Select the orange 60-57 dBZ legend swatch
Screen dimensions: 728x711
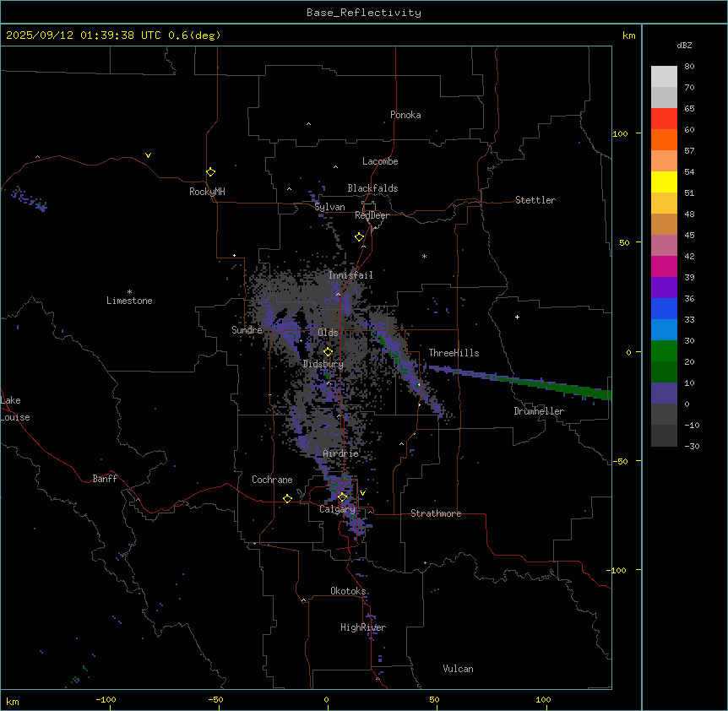pos(664,139)
